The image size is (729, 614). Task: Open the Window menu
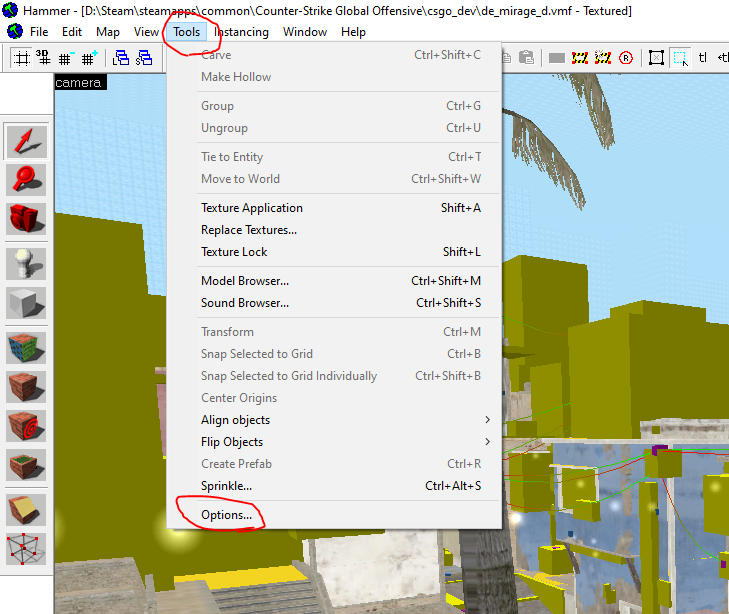(x=305, y=32)
